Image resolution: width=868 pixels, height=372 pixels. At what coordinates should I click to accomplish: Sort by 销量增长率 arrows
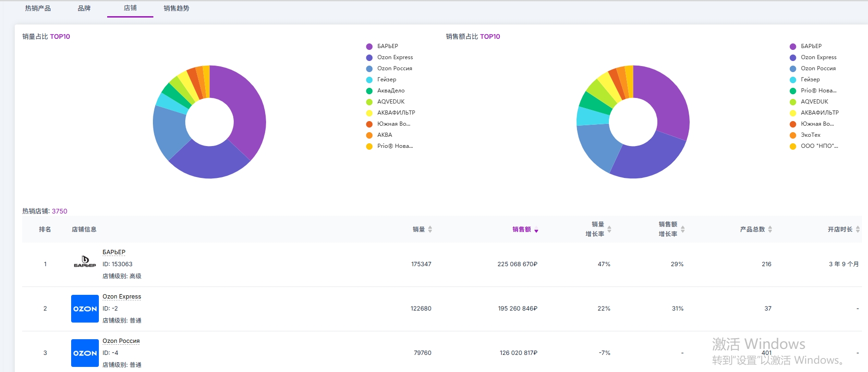coord(609,229)
